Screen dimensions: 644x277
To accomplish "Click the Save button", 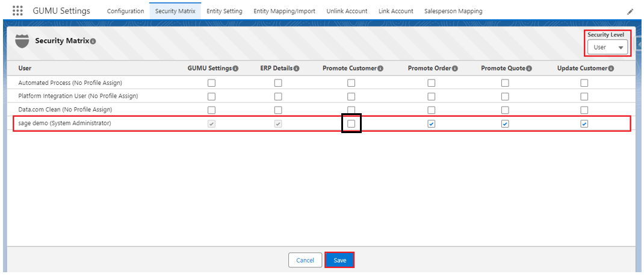I will 339,260.
